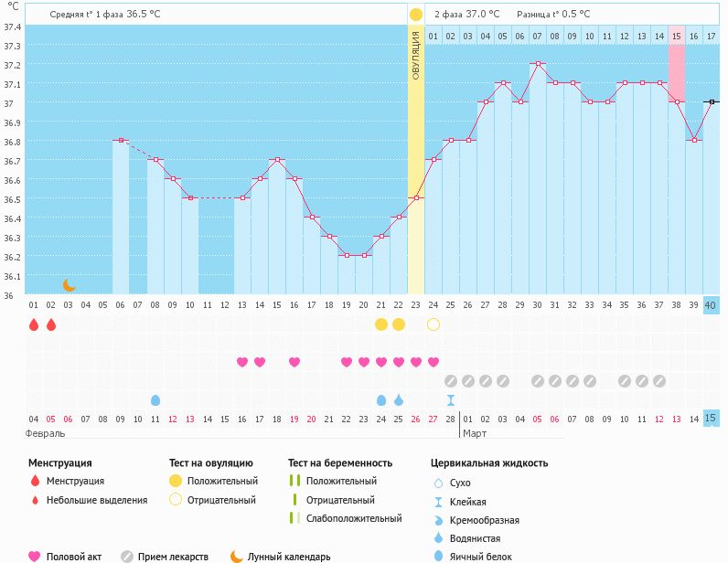Image resolution: width=728 pixels, height=563 pixels.
Task: Click the "Лунный календарь" legend label
Action: 289,556
